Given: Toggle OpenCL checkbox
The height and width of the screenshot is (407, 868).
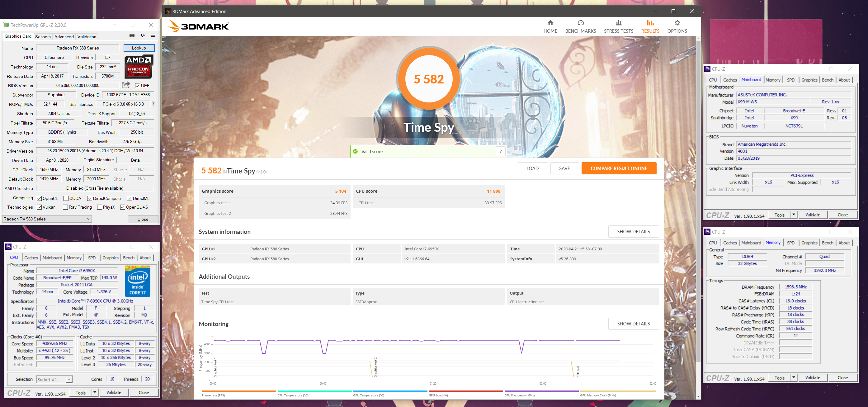Looking at the screenshot, I should coord(39,198).
